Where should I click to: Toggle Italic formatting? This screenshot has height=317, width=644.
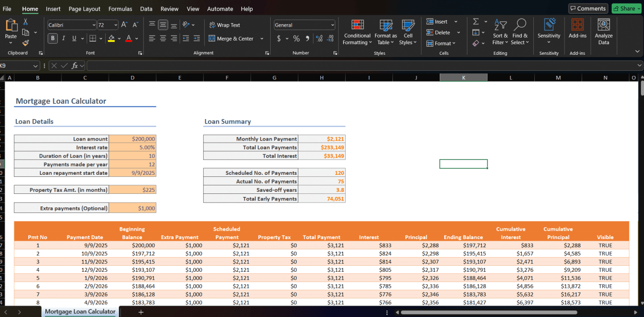click(63, 38)
